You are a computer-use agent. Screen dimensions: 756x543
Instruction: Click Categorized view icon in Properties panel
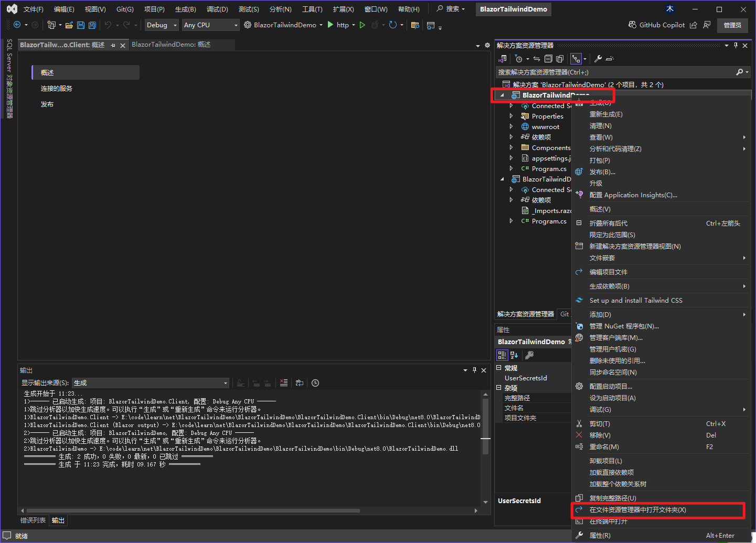point(502,355)
